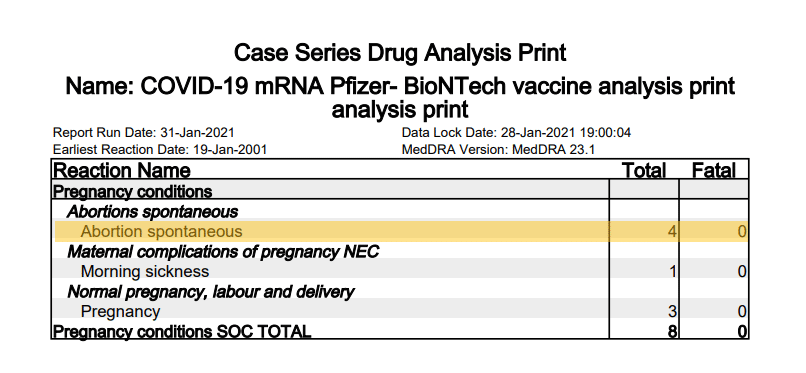Select Normal pregnancy, labour and delivery heading
The image size is (806, 373).
[211, 291]
